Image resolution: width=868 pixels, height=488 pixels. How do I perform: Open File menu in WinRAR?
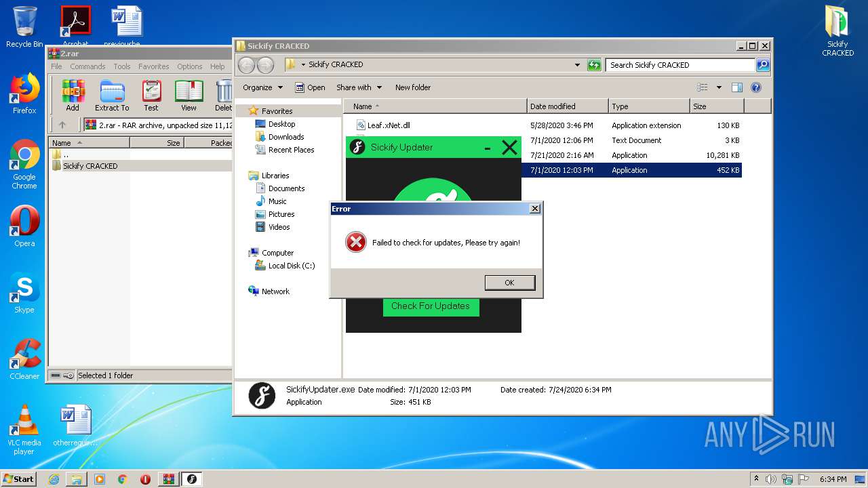tap(56, 66)
